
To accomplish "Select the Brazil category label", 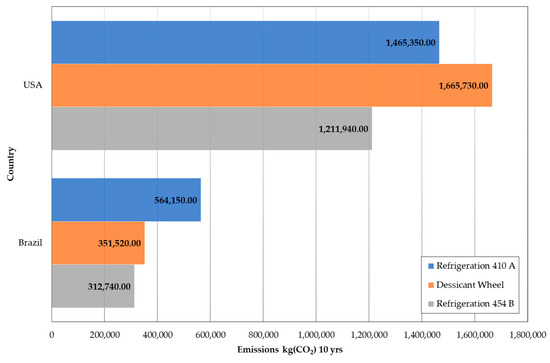I will click(x=30, y=242).
